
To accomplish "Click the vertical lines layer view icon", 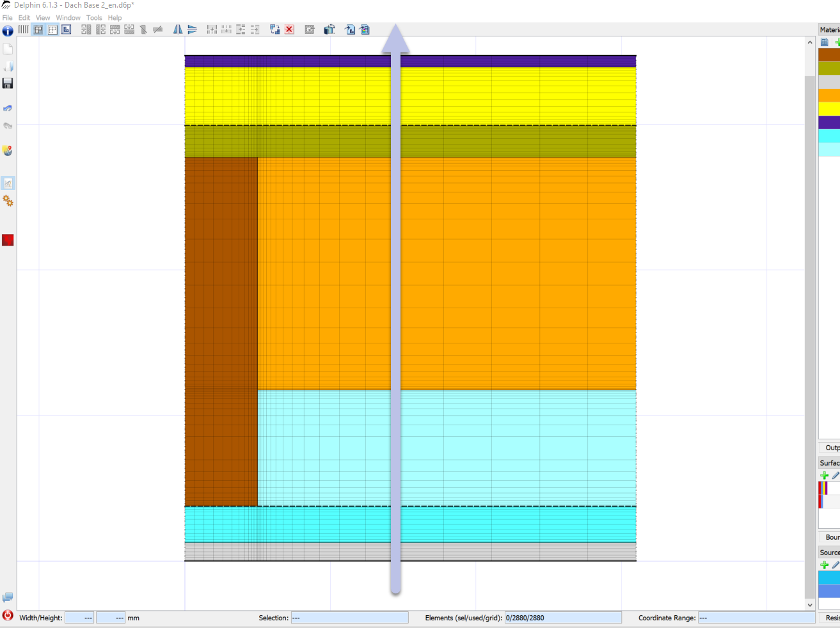I will [x=24, y=29].
